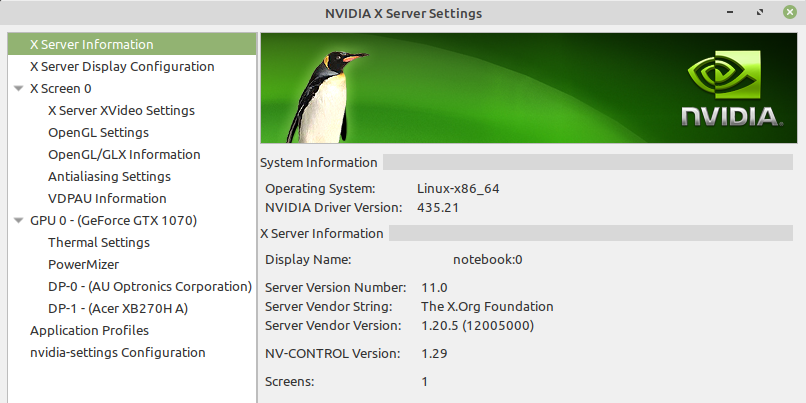Click the Server Version Number: label
The height and width of the screenshot is (403, 806).
[x=336, y=287]
